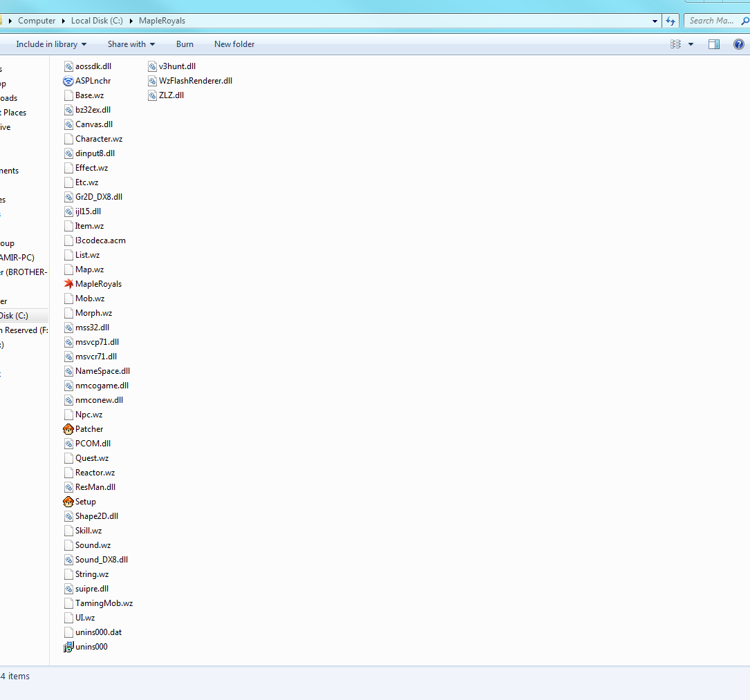Screen dimensions: 750x700
Task: Click the ASPLnchr launcher icon
Action: pos(68,82)
